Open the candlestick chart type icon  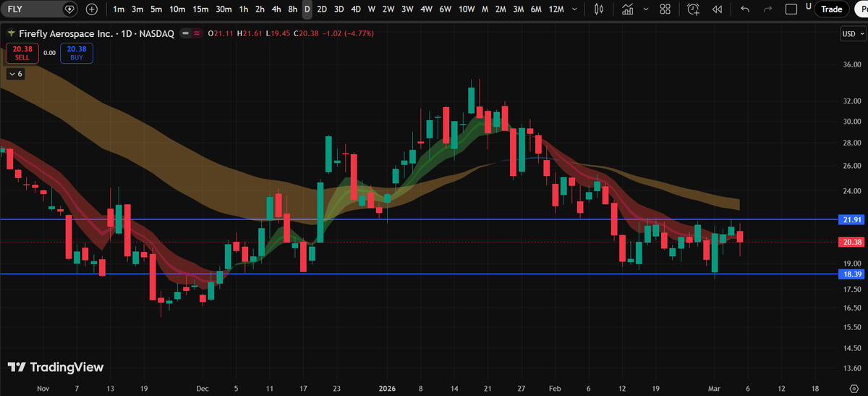tap(598, 9)
